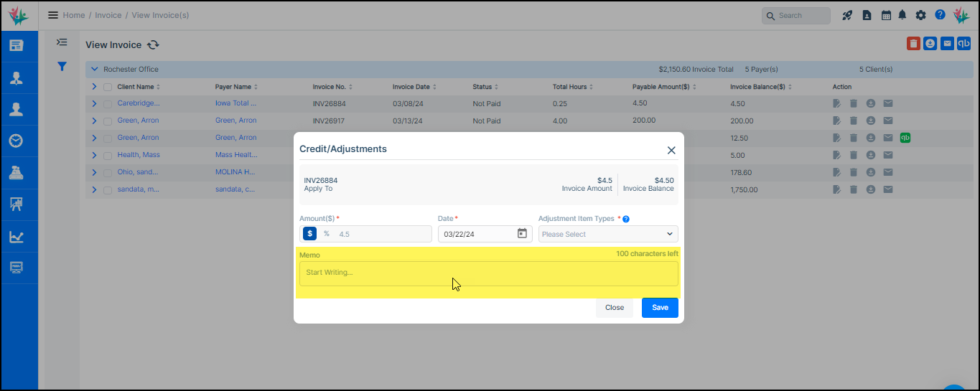Switch the amount type to percent
Image resolution: width=980 pixels, height=391 pixels.
pyautogui.click(x=326, y=233)
